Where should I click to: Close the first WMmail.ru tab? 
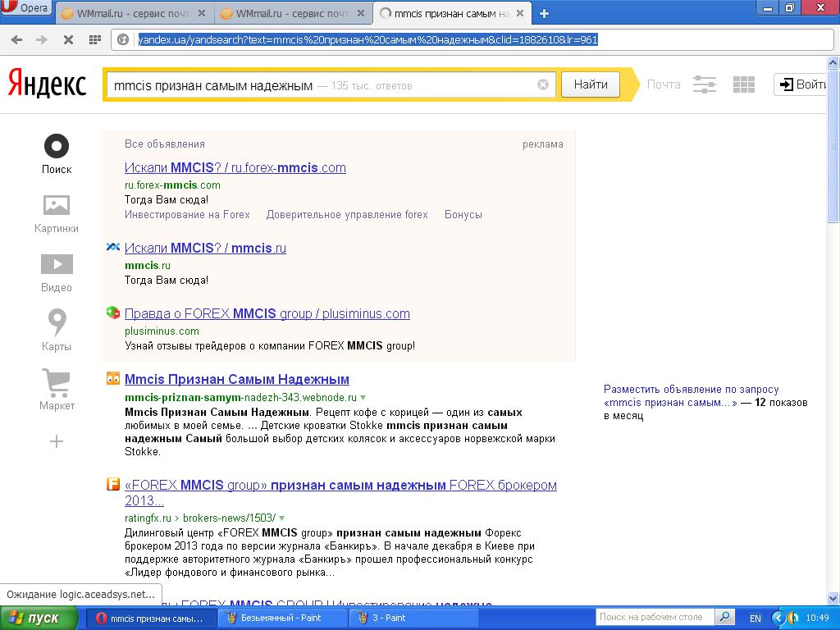pyautogui.click(x=202, y=13)
